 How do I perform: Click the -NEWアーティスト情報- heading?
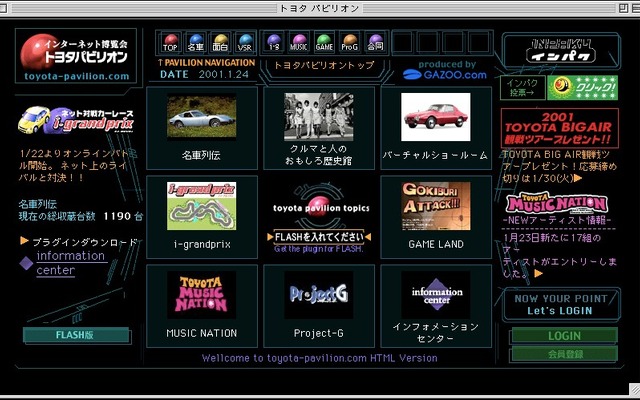(557, 220)
